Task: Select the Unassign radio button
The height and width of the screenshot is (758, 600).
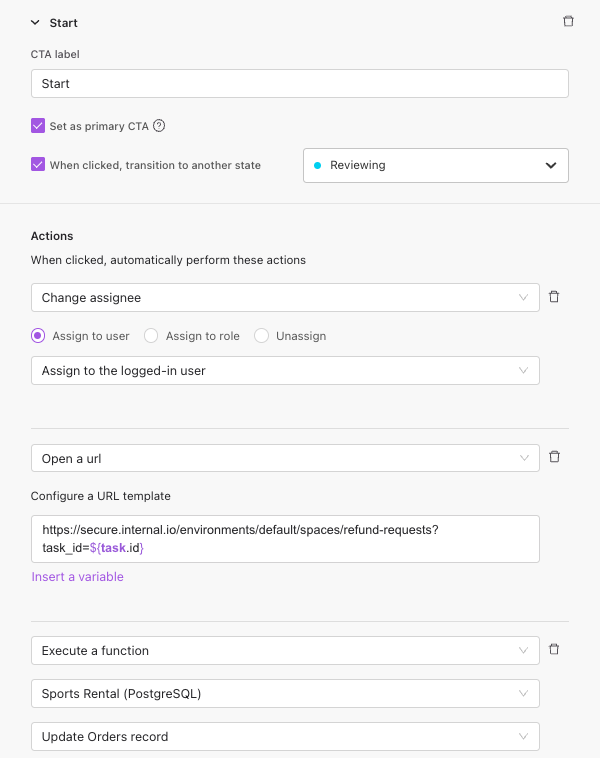Action: [x=261, y=336]
